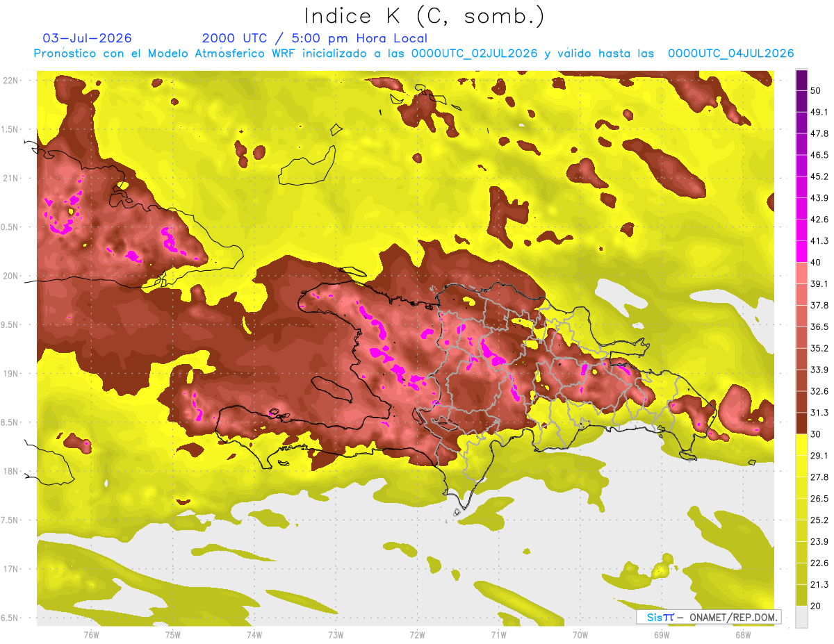
Task: Click the "71W" longitude axis label
Action: point(498,634)
